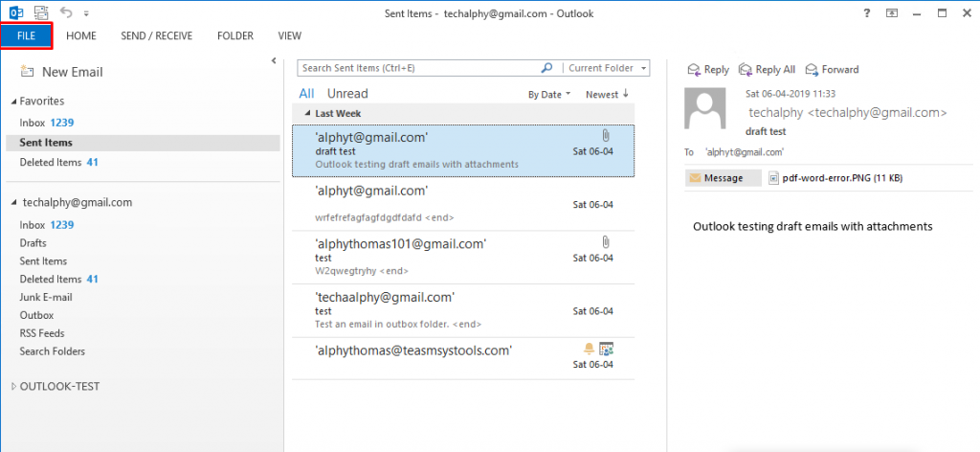Collapse the techalphy@gmail.com account tree
Image resolution: width=980 pixels, height=452 pixels.
tap(13, 203)
